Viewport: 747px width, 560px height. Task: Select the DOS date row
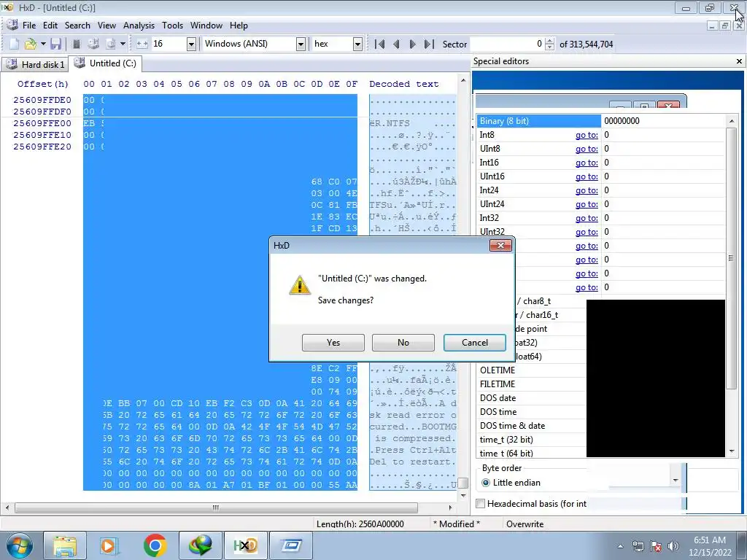[533, 397]
